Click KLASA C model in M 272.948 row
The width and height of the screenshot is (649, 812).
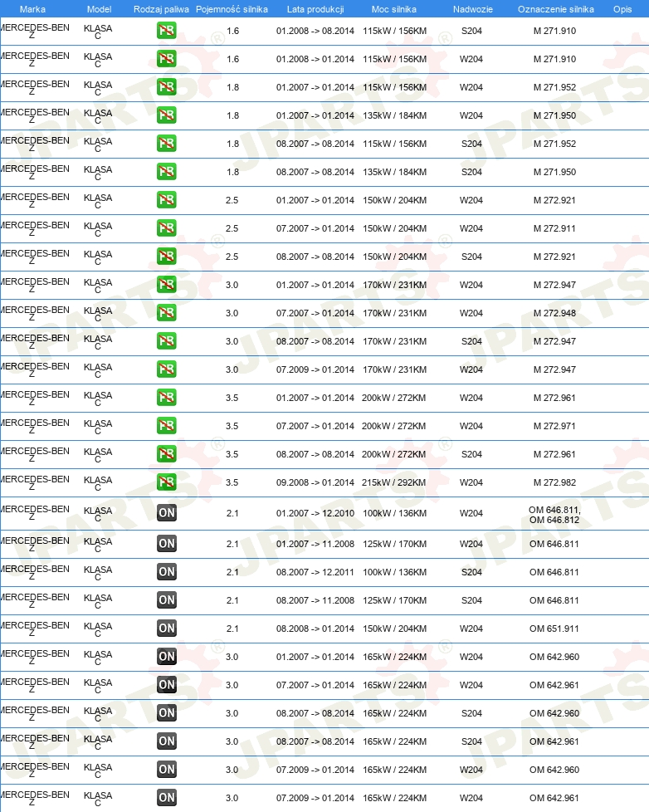98,314
